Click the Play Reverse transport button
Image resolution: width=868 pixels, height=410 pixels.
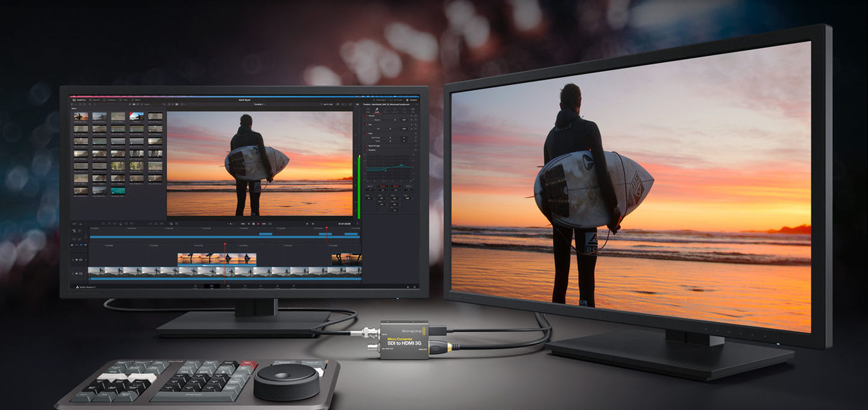pos(249,224)
